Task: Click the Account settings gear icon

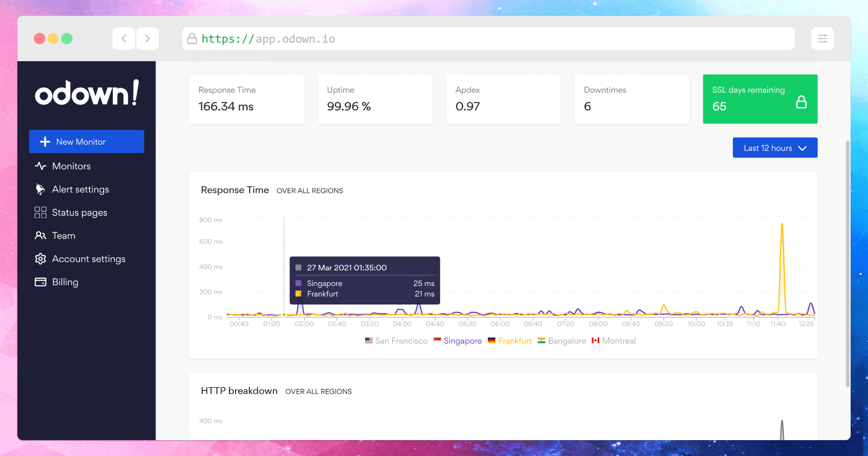Action: click(x=40, y=259)
